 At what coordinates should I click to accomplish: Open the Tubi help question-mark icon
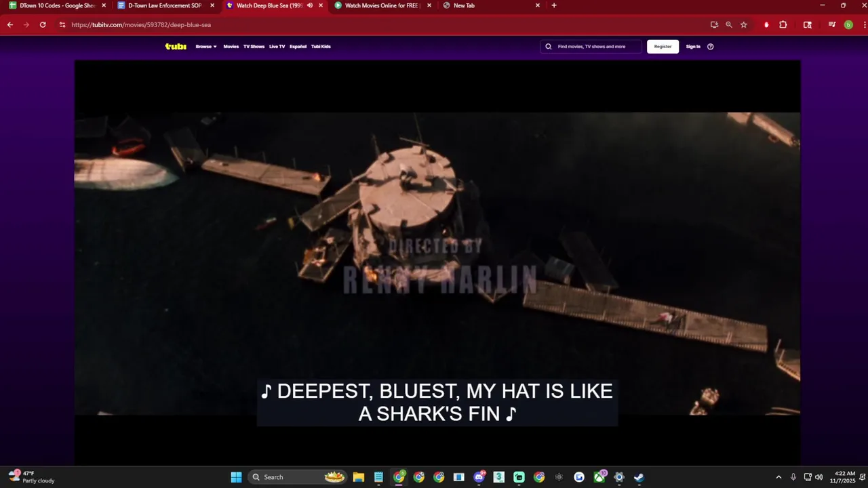coord(711,47)
